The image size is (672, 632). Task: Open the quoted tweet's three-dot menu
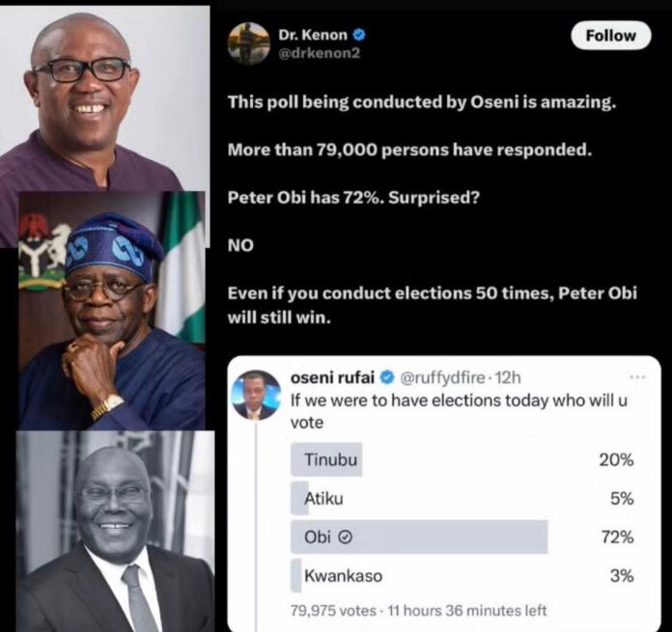637,376
